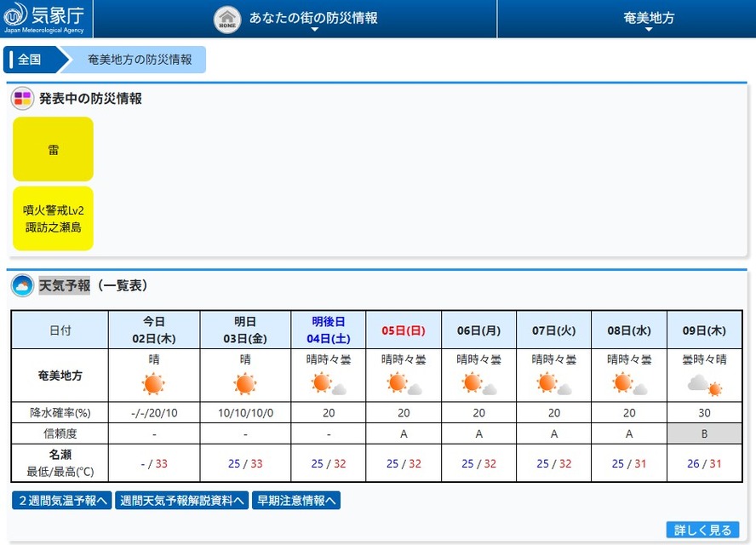756x545 pixels.
Task: Select the 08日(水) column header
Action: click(629, 330)
